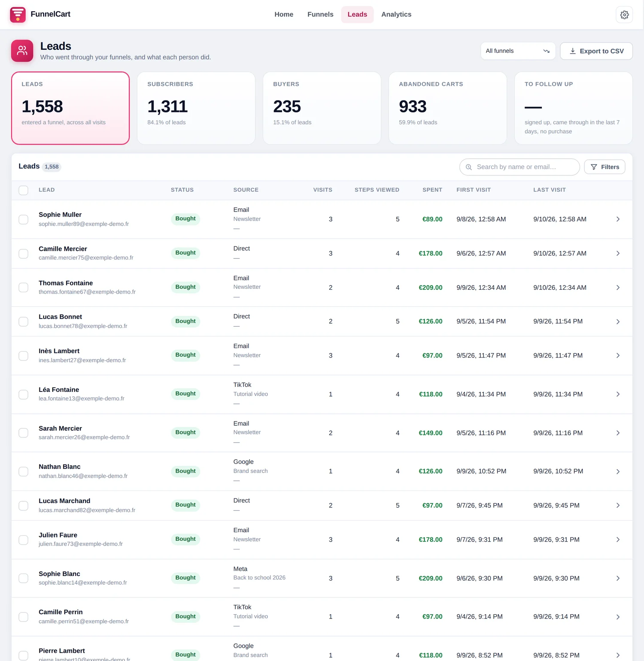This screenshot has height=661, width=644.
Task: Check the box for Léa Fontaine
Action: pos(24,394)
